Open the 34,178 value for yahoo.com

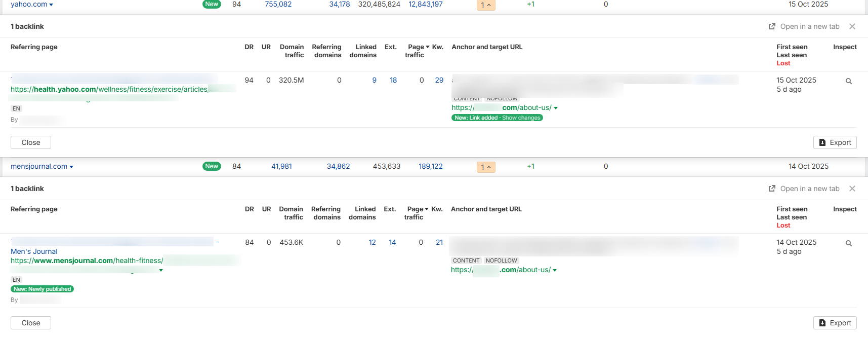[x=340, y=4]
